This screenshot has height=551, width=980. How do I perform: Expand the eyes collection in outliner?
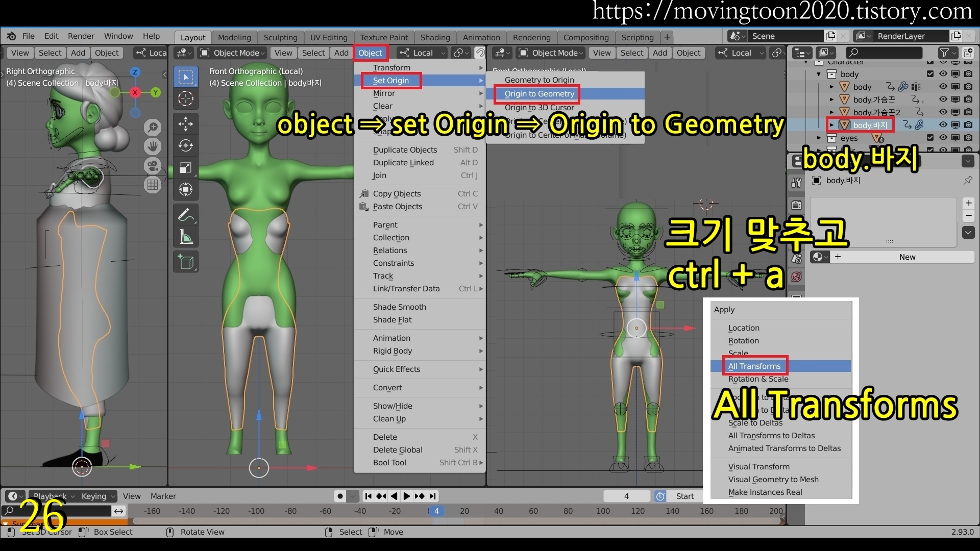click(x=819, y=138)
